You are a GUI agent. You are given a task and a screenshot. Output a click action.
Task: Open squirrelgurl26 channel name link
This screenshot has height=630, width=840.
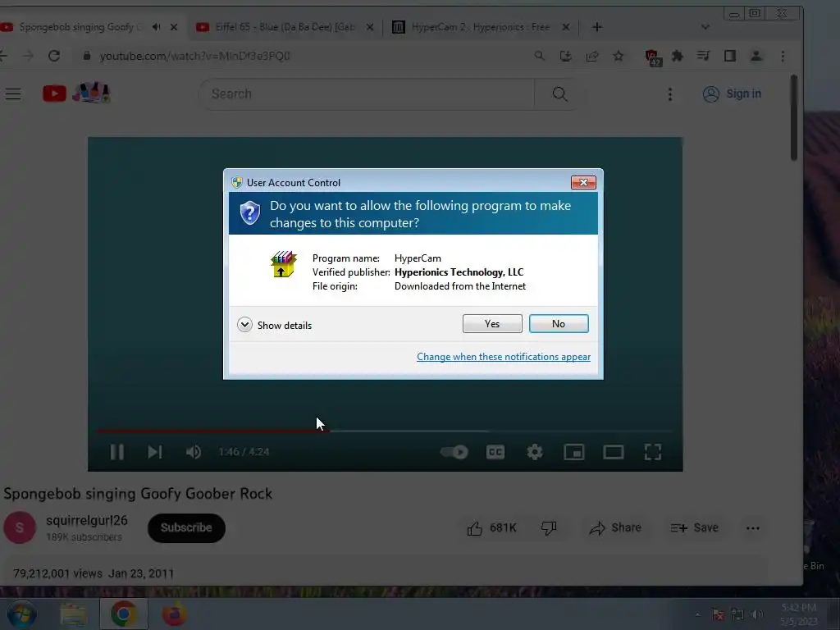pyautogui.click(x=87, y=521)
